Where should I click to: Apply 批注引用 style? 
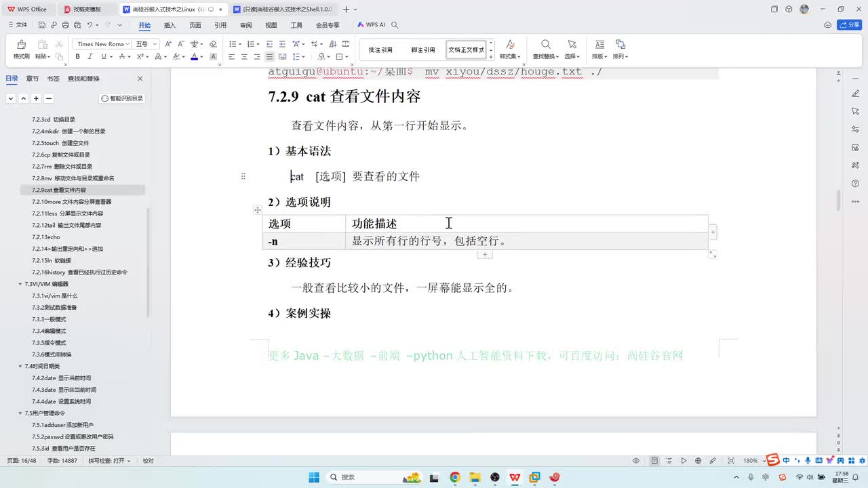380,49
